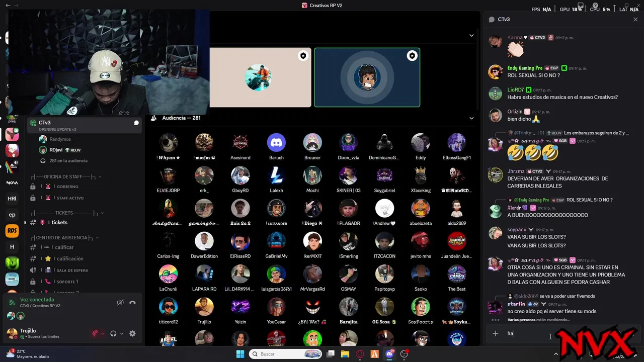Open audience member ¿Eli Wa? avatar

(312, 307)
